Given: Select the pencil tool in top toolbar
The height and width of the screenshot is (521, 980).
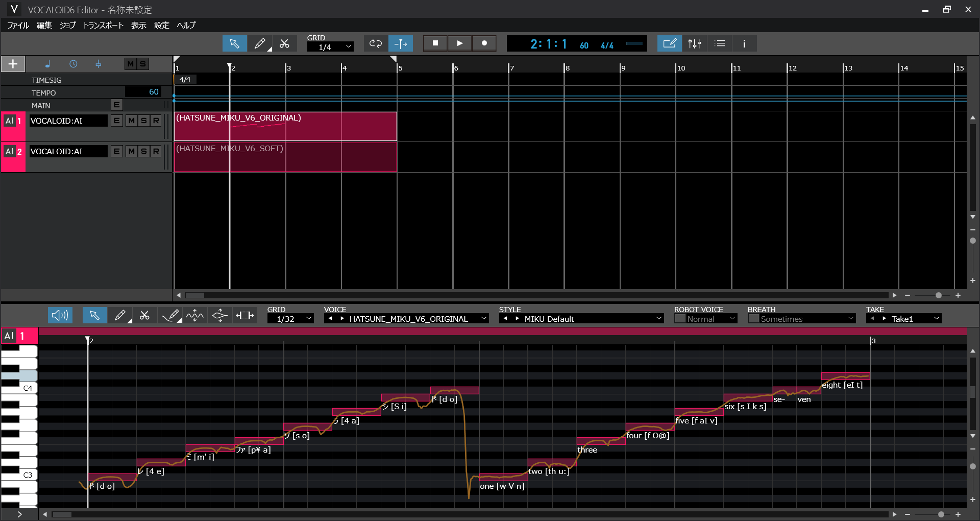Looking at the screenshot, I should coord(260,43).
